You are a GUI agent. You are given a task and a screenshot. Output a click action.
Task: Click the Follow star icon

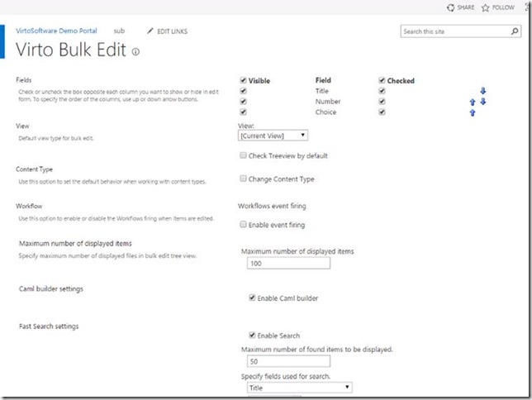click(487, 7)
